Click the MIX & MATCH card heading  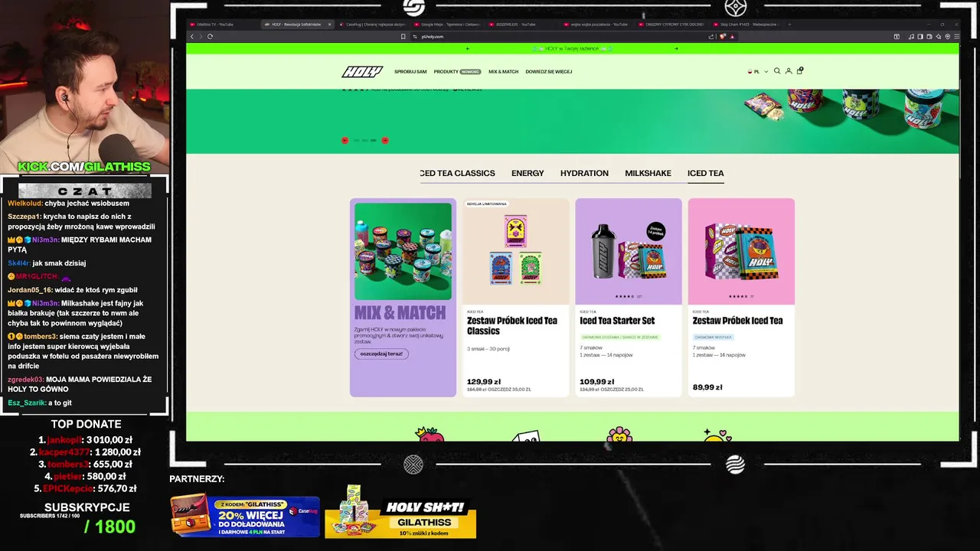point(400,313)
